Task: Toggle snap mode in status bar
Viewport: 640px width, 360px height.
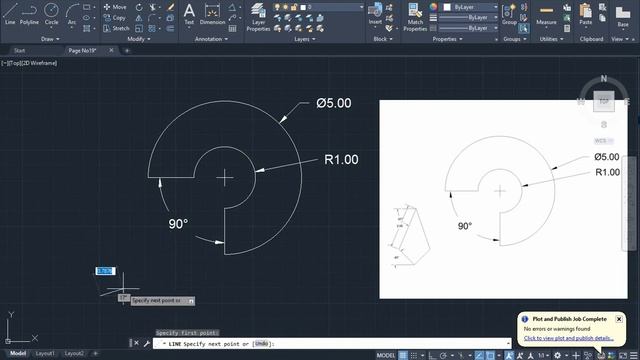Action: coord(413,356)
